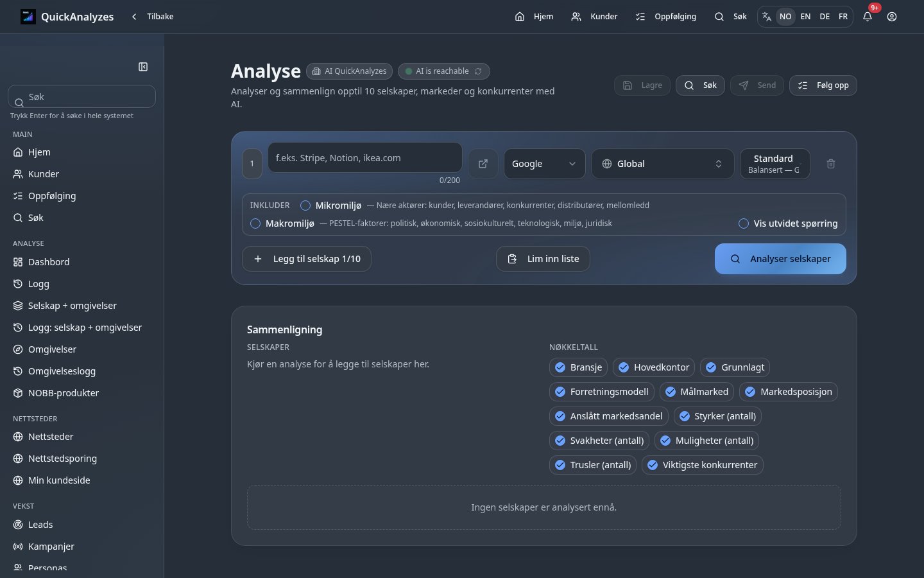This screenshot has height=578, width=924.
Task: Click the Kunder people icon in top navigation
Action: coord(576,17)
